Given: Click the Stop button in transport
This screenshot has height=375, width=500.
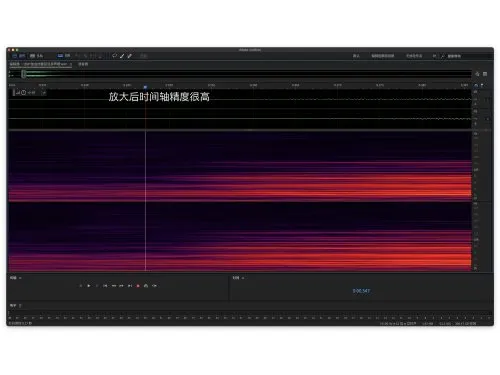Looking at the screenshot, I should (x=81, y=286).
